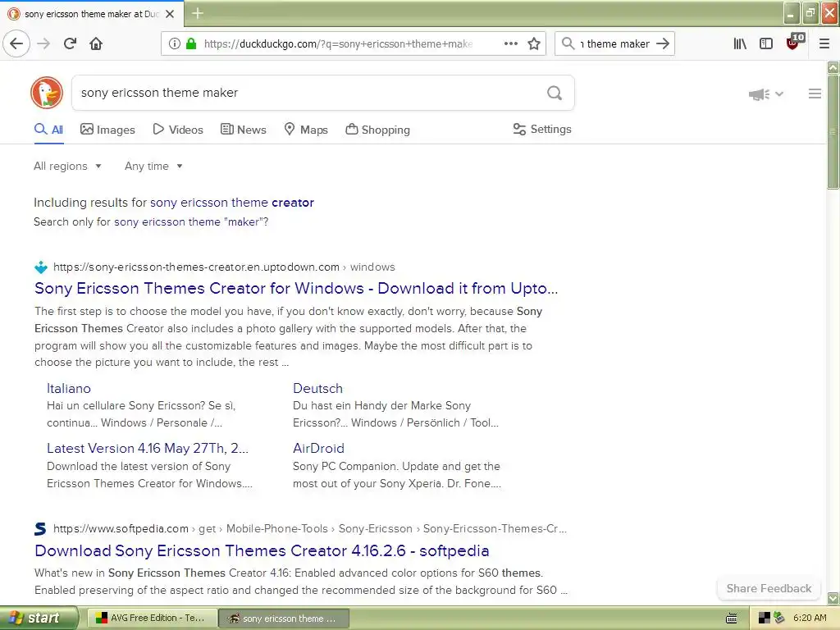Switch to the Images tab

107,130
